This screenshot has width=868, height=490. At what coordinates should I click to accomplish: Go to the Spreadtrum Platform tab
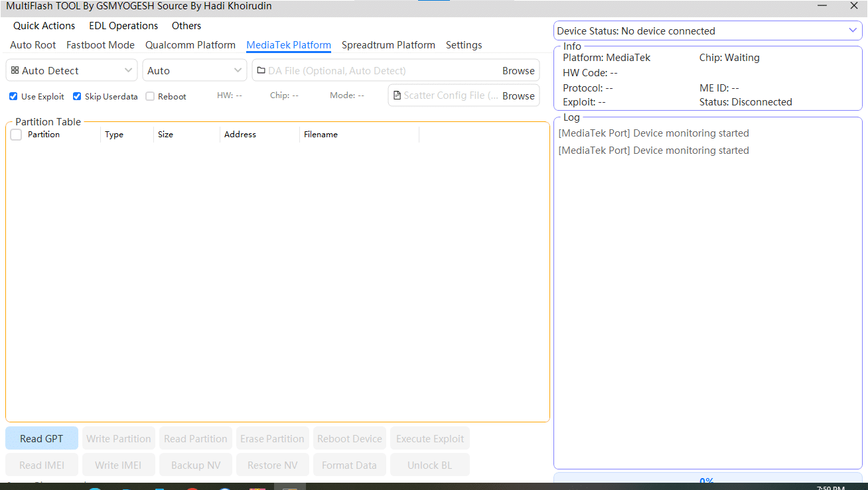(388, 45)
